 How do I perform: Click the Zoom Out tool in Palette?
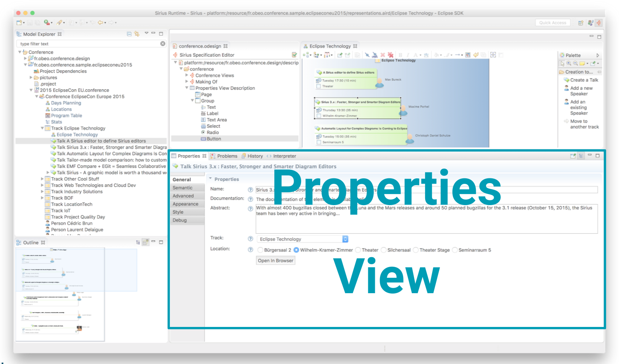click(x=575, y=63)
